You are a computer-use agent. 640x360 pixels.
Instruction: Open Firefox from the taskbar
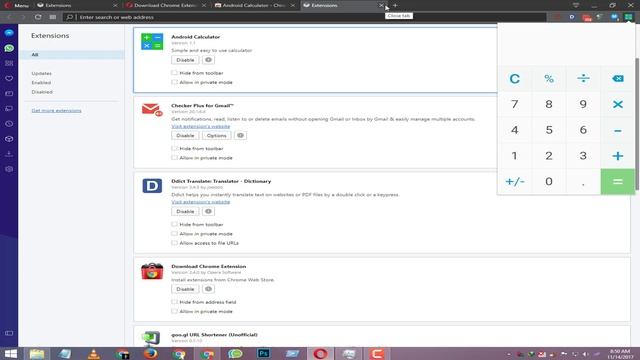pyautogui.click(x=151, y=353)
